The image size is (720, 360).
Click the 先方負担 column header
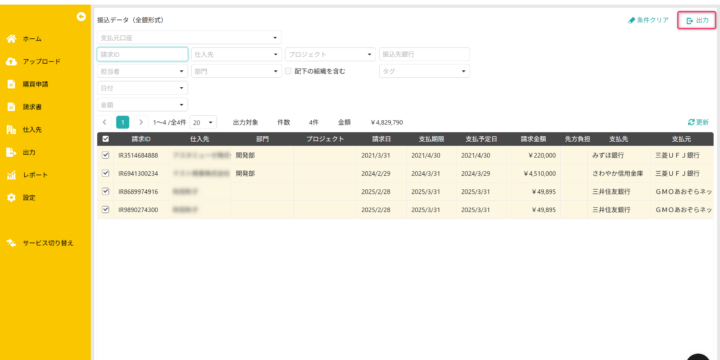[577, 139]
